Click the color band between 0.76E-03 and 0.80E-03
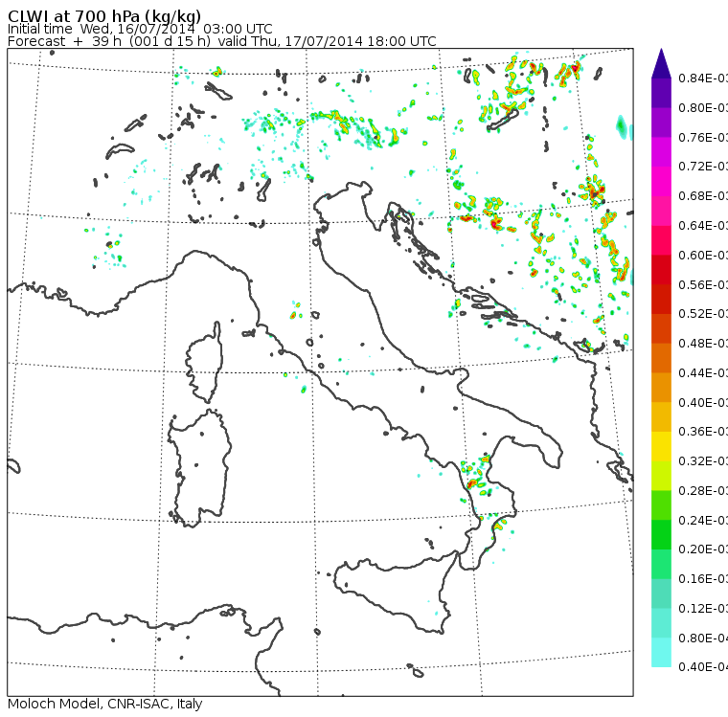 (x=661, y=123)
